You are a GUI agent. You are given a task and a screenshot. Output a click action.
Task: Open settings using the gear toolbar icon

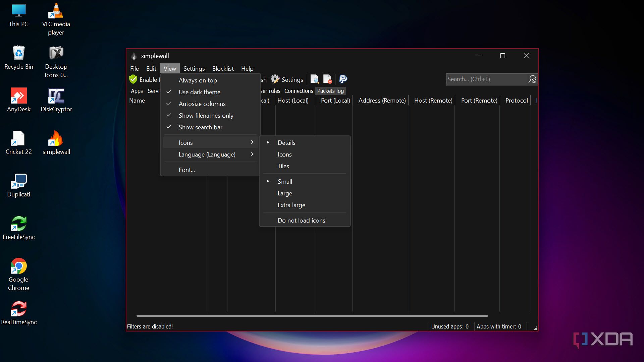click(x=276, y=79)
